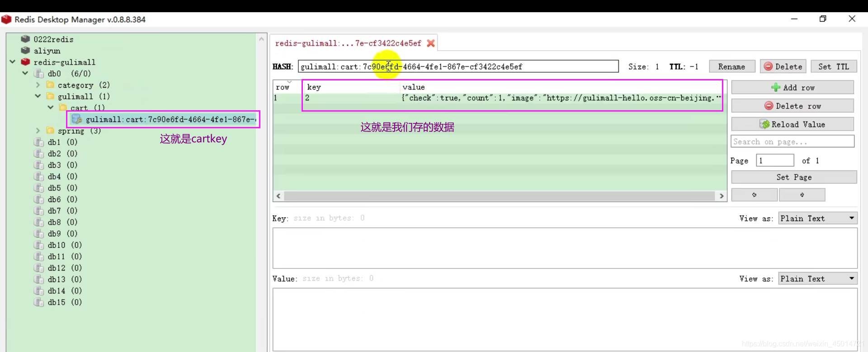
Task: Click the 0222redis server icon
Action: tap(25, 39)
